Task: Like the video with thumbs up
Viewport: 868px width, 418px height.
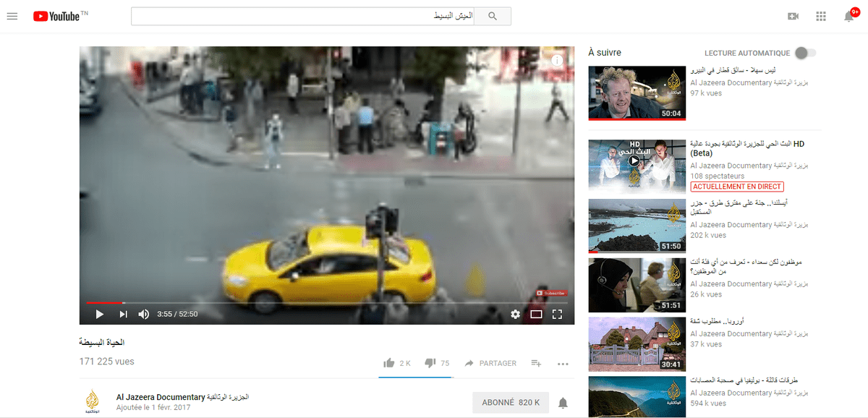Action: pyautogui.click(x=389, y=363)
